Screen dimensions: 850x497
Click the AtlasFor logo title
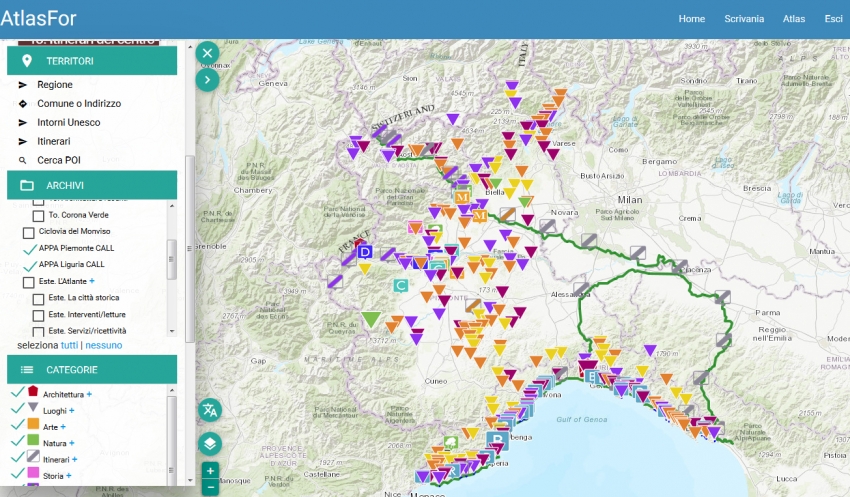[x=38, y=18]
